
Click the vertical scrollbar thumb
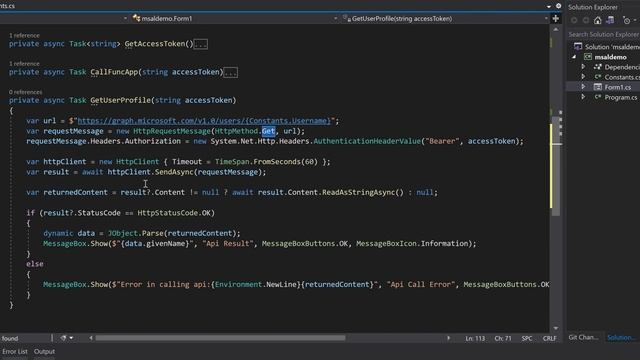556,166
